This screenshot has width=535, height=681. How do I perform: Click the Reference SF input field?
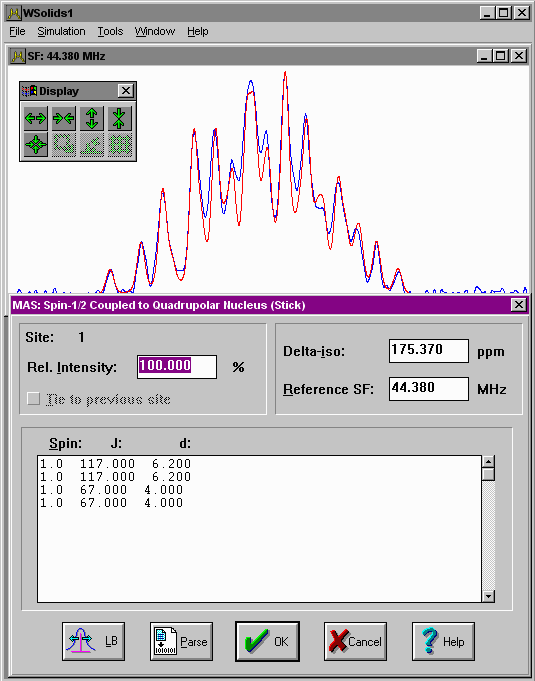pos(429,389)
